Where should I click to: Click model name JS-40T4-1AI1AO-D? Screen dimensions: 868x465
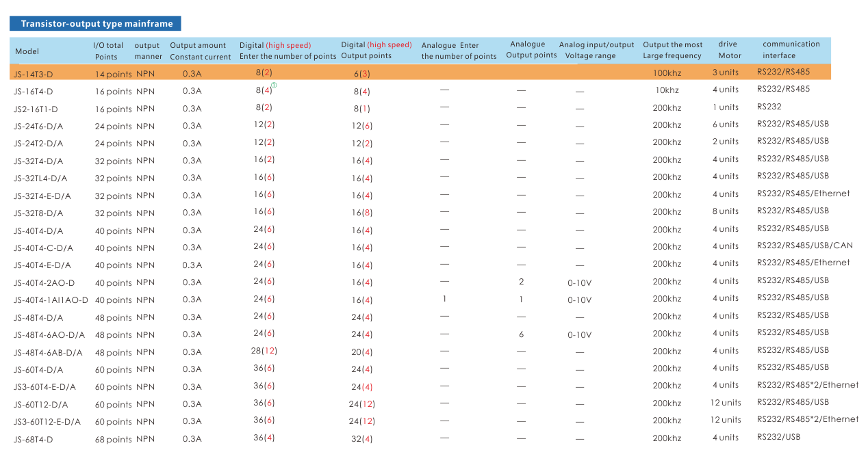(x=51, y=300)
